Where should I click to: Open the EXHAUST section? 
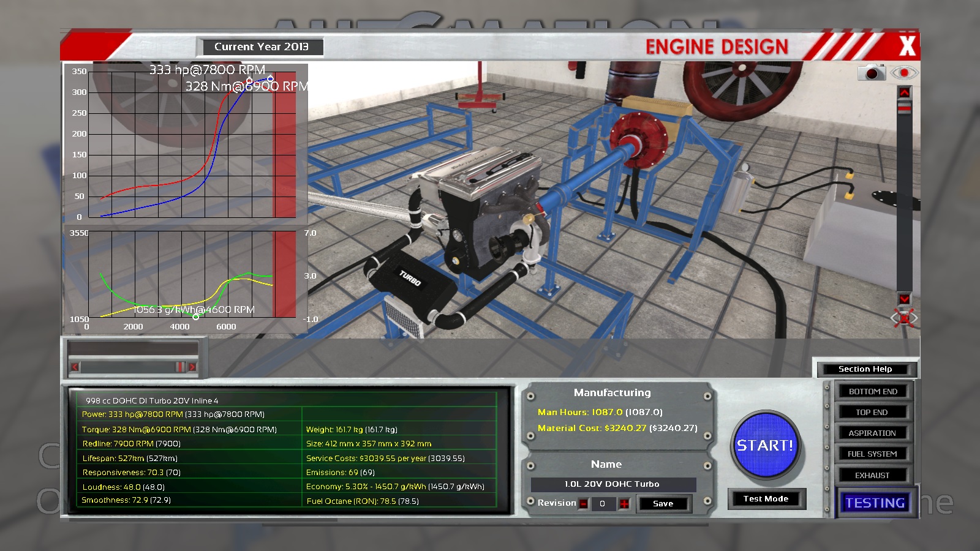[x=873, y=476]
